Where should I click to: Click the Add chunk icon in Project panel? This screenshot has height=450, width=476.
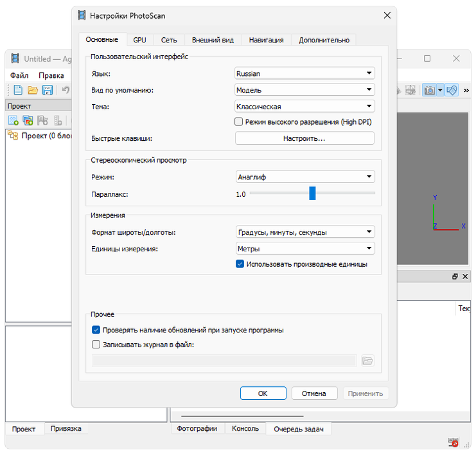[13, 120]
